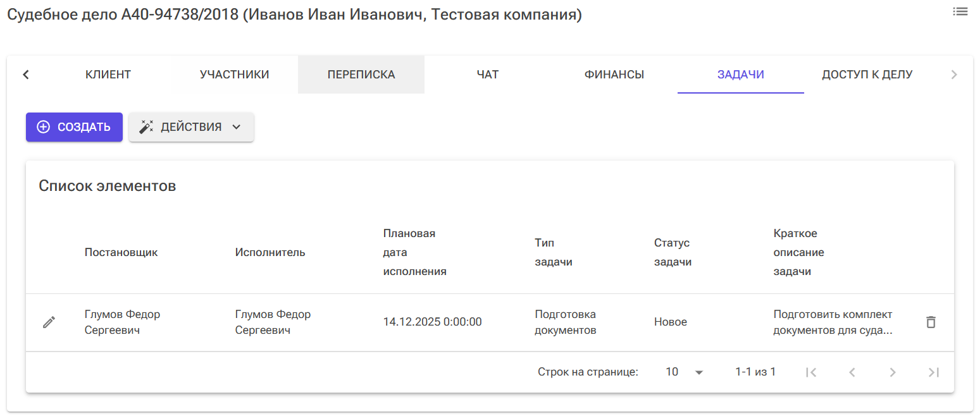Open rows per page selector showing 10
The image size is (980, 416).
(x=685, y=372)
